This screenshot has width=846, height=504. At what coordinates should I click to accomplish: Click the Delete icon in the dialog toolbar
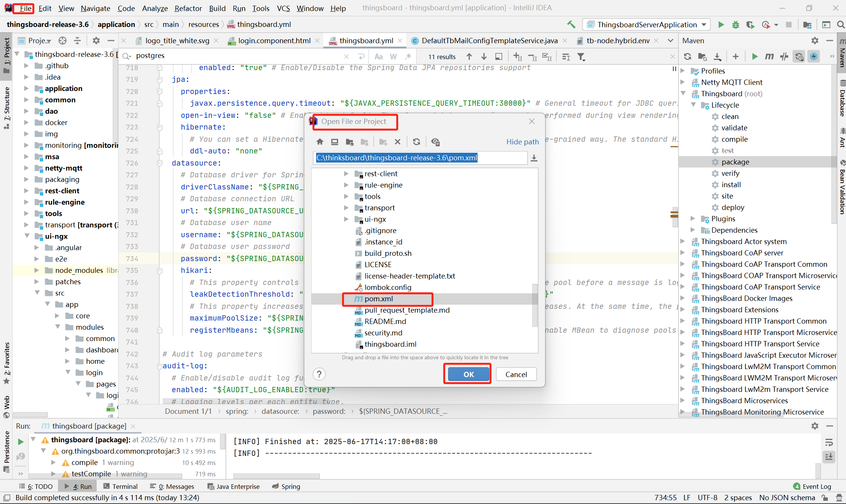pyautogui.click(x=398, y=142)
